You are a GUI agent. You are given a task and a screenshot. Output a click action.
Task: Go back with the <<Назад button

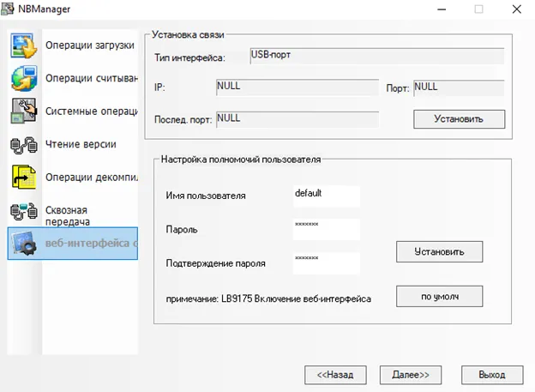point(335,375)
